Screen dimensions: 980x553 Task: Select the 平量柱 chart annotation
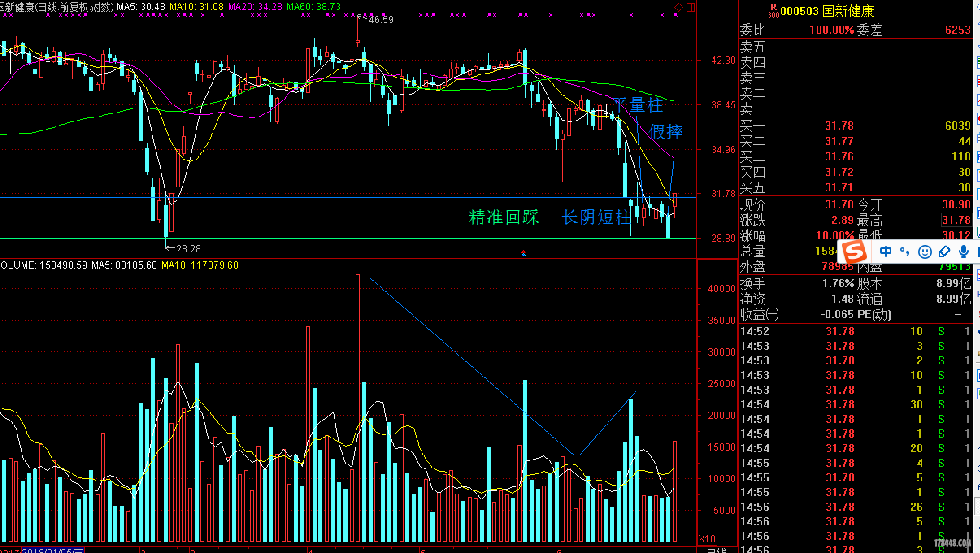pos(637,105)
